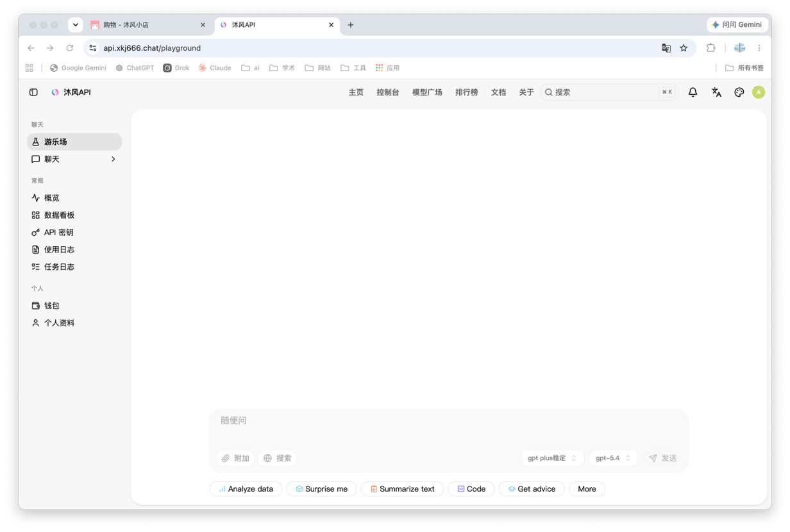Choose the Analyze data suggestion
790x532 pixels.
246,489
